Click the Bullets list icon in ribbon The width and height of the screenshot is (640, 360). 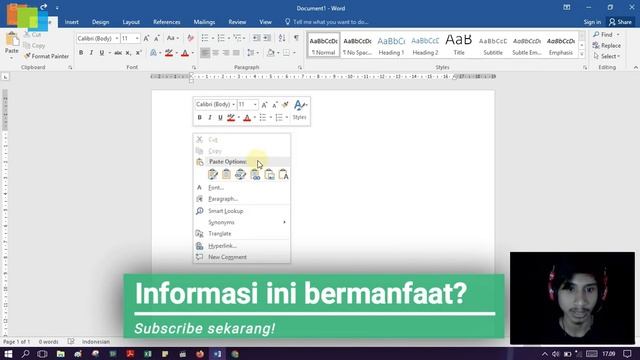pos(205,38)
